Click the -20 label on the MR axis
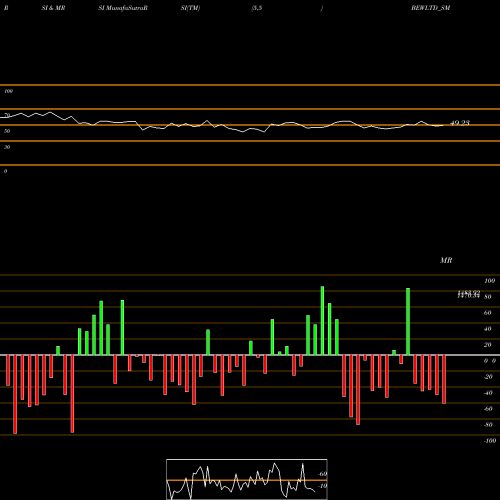This screenshot has height=500, width=500. coord(488,377)
